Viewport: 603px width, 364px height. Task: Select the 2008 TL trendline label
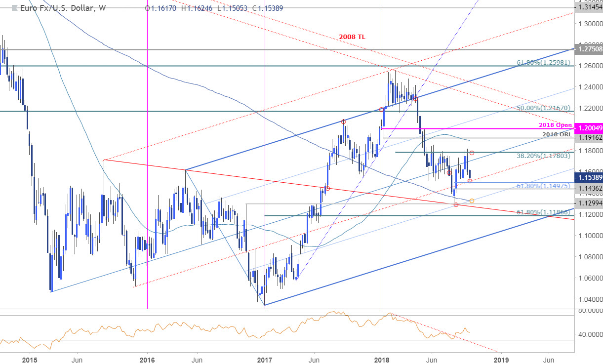tap(352, 36)
